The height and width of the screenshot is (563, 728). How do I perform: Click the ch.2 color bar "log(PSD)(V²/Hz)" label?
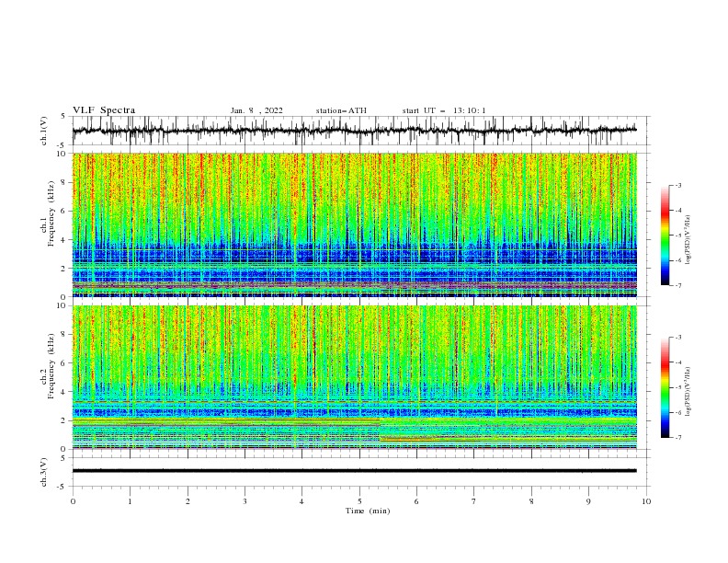pyautogui.click(x=688, y=392)
